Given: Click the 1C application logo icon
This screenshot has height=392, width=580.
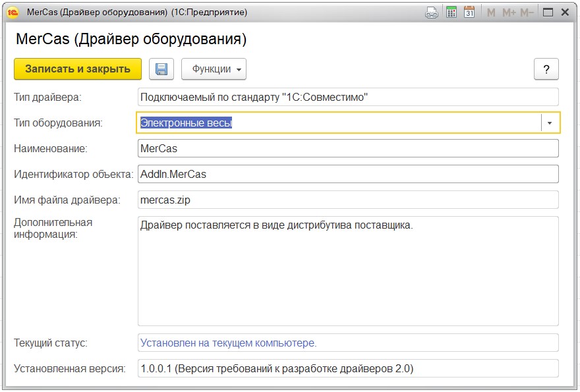Looking at the screenshot, I should coord(11,12).
